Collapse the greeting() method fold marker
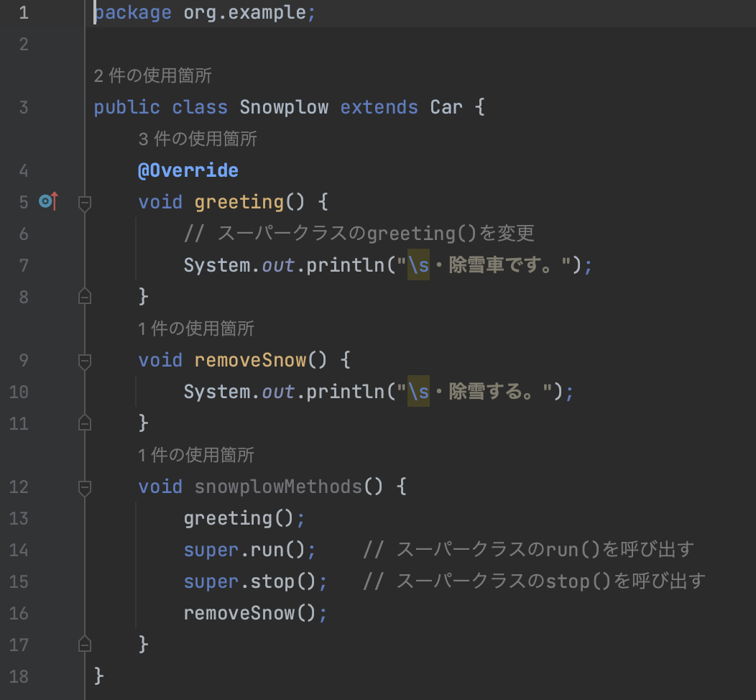Image resolution: width=756 pixels, height=700 pixels. point(85,203)
